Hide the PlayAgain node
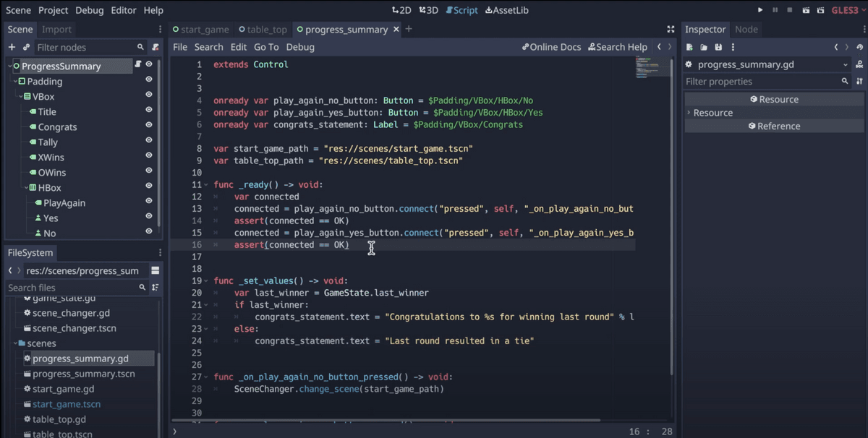The width and height of the screenshot is (868, 438). coord(148,202)
